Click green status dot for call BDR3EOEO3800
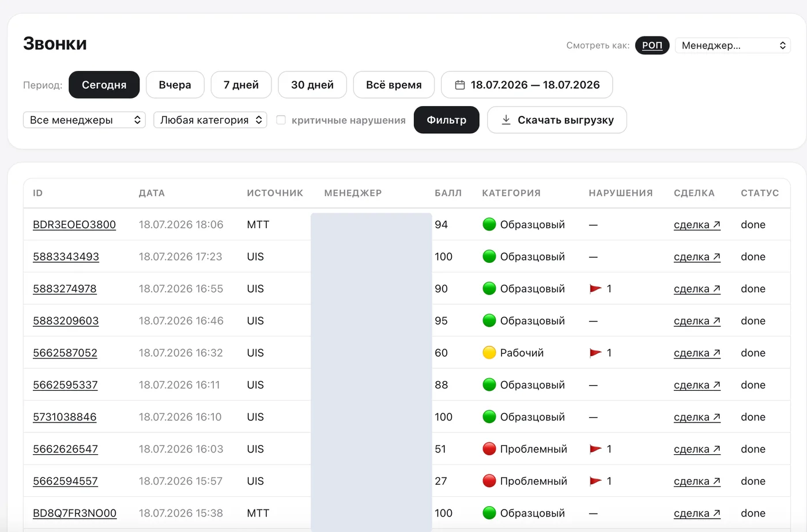807x532 pixels. (489, 225)
